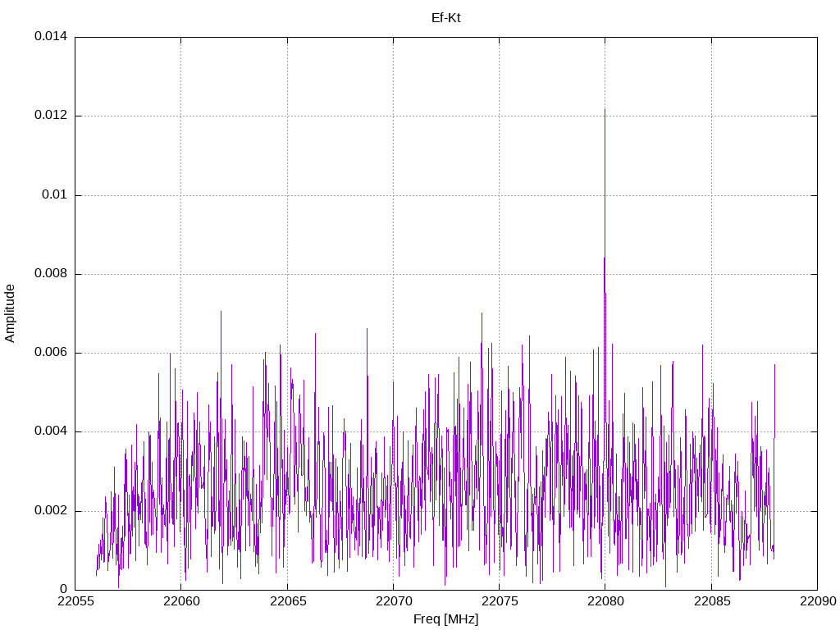Click the Freq [MHz] x-axis label
This screenshot has height=630, width=840.
click(445, 619)
